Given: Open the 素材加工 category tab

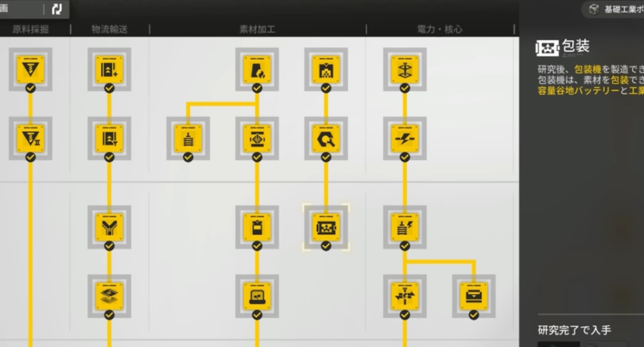Looking at the screenshot, I should tap(257, 29).
